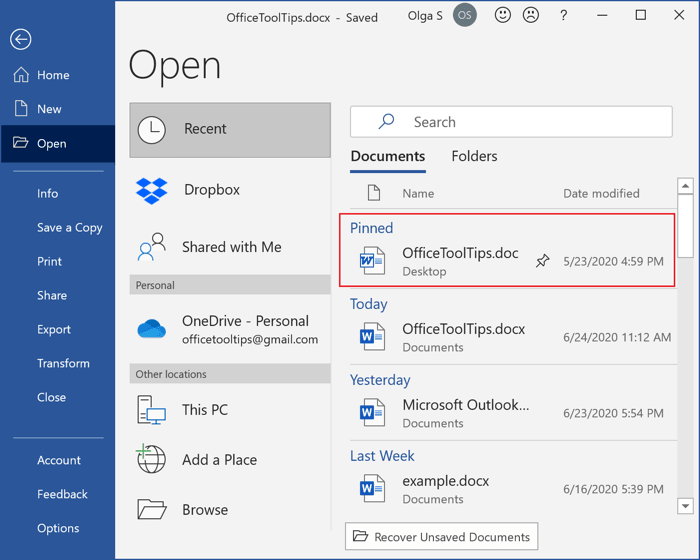Switch to the Folders tab
Image resolution: width=700 pixels, height=560 pixels.
pyautogui.click(x=474, y=156)
